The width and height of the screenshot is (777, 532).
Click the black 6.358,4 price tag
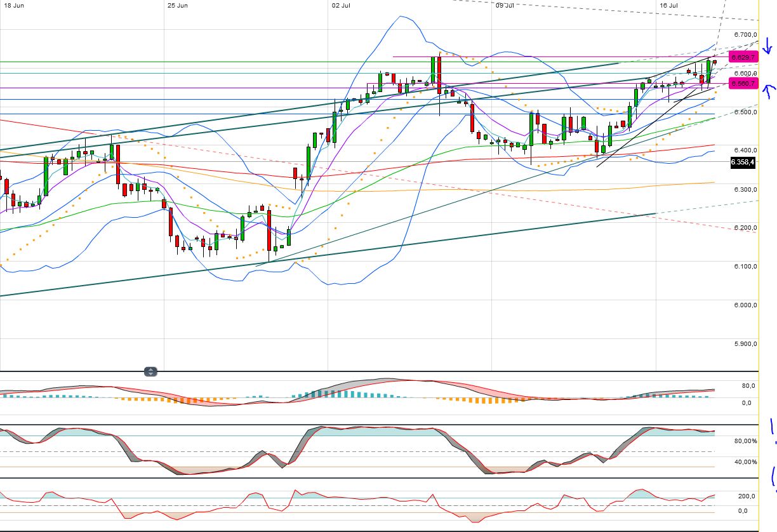point(743,163)
